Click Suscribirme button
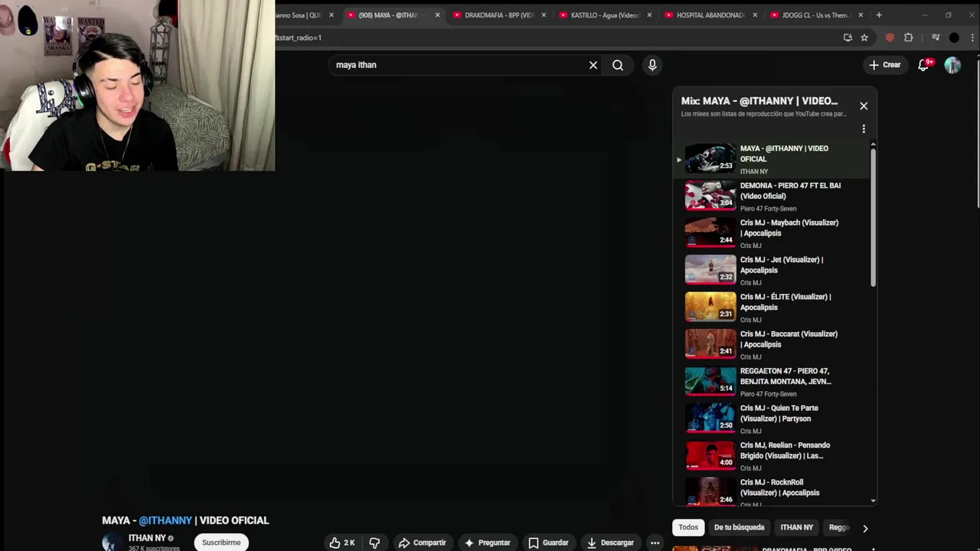 pos(221,543)
